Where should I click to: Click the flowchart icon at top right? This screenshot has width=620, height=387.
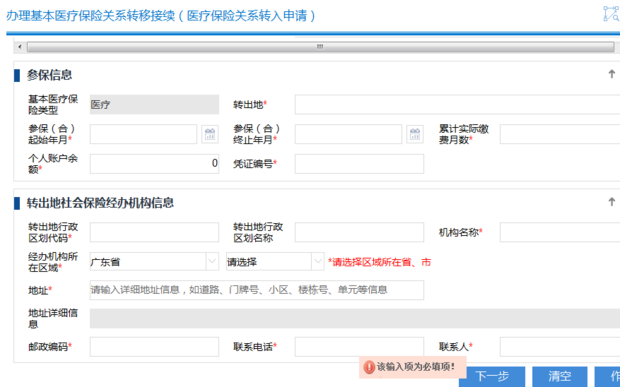[611, 14]
